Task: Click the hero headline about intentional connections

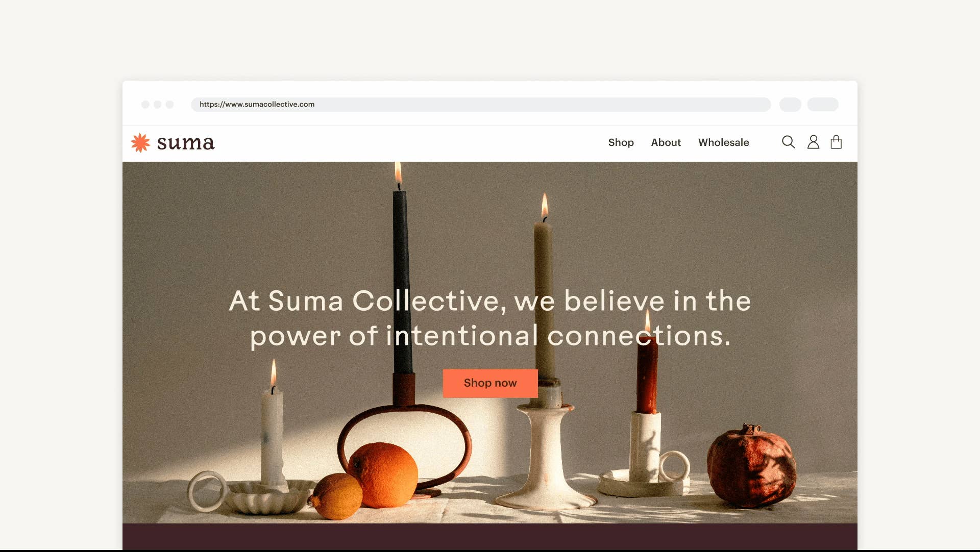Action: (x=490, y=318)
